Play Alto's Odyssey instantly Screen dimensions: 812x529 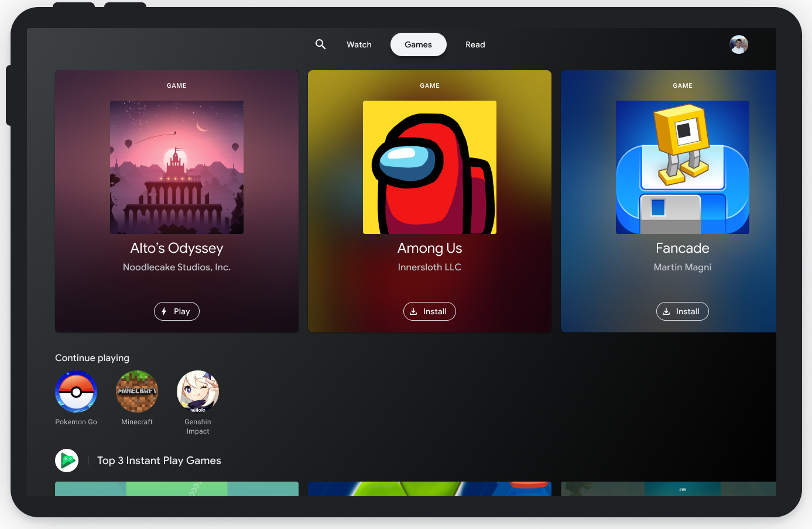point(177,311)
